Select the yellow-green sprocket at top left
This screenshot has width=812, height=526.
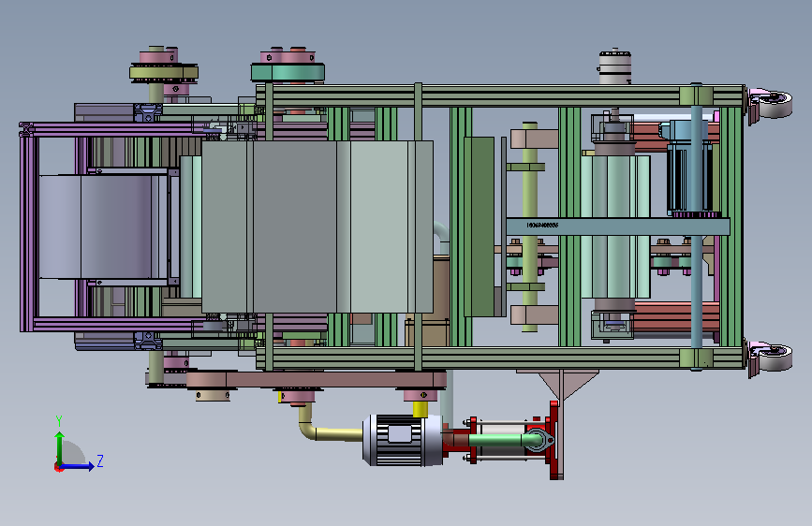164,73
